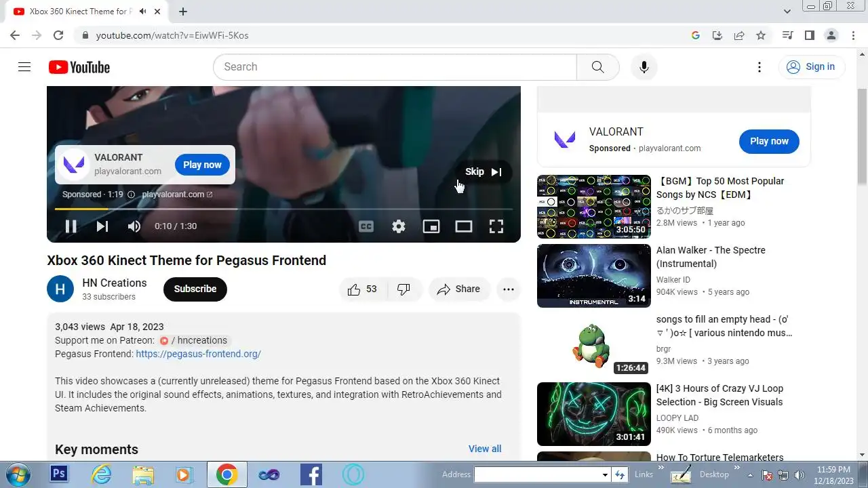Dislike the video
This screenshot has height=488, width=868.
pyautogui.click(x=404, y=289)
